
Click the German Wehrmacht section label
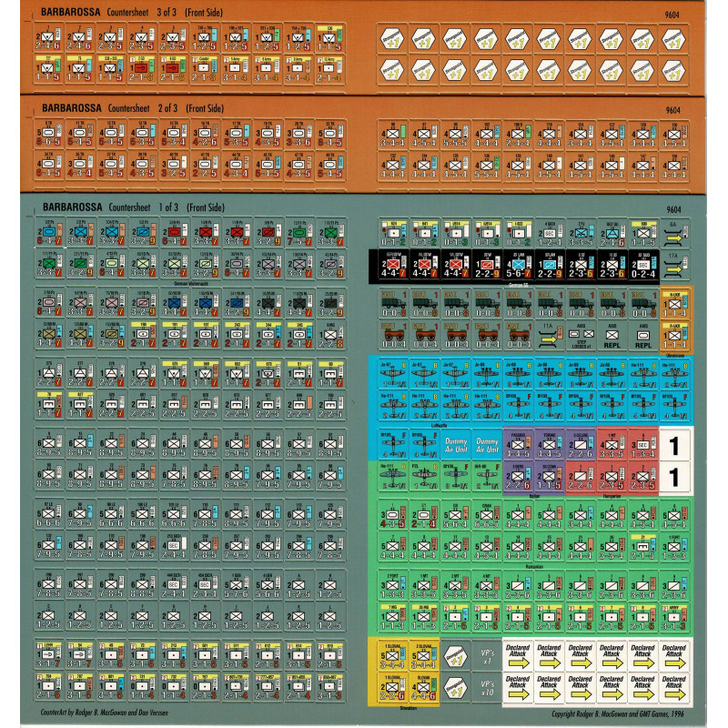click(191, 283)
